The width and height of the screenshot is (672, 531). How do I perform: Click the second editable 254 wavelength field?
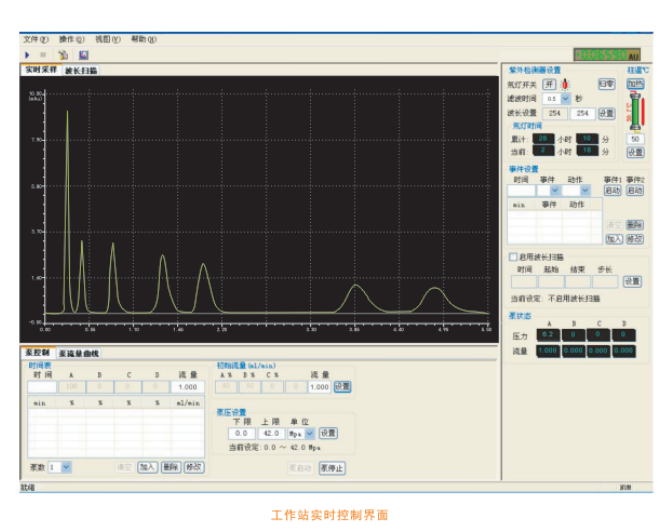(x=582, y=114)
